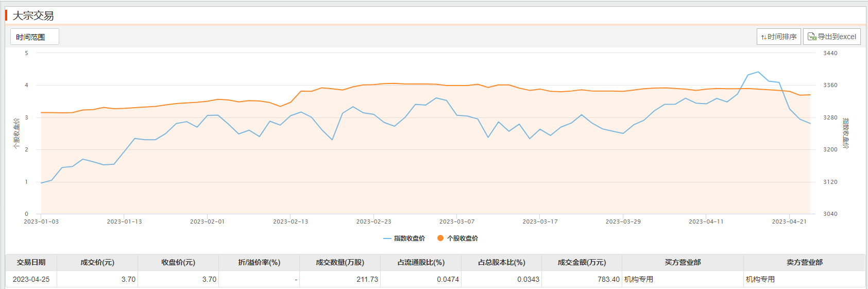Select the 2023-04-25 date cell
This screenshot has width=868, height=289.
31,279
